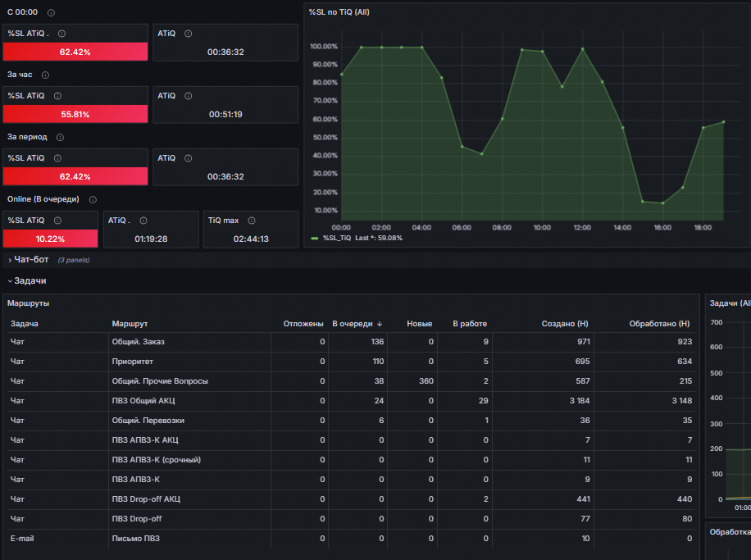
Task: Click the 62.42% '%SL ATiQ .' red gauge
Action: 75,52
